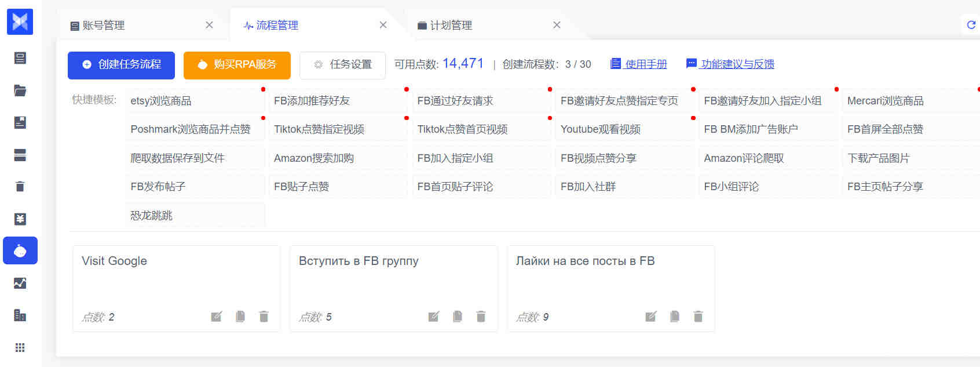The height and width of the screenshot is (367, 980).
Task: Open the trash bin sidebar icon
Action: pyautogui.click(x=20, y=186)
